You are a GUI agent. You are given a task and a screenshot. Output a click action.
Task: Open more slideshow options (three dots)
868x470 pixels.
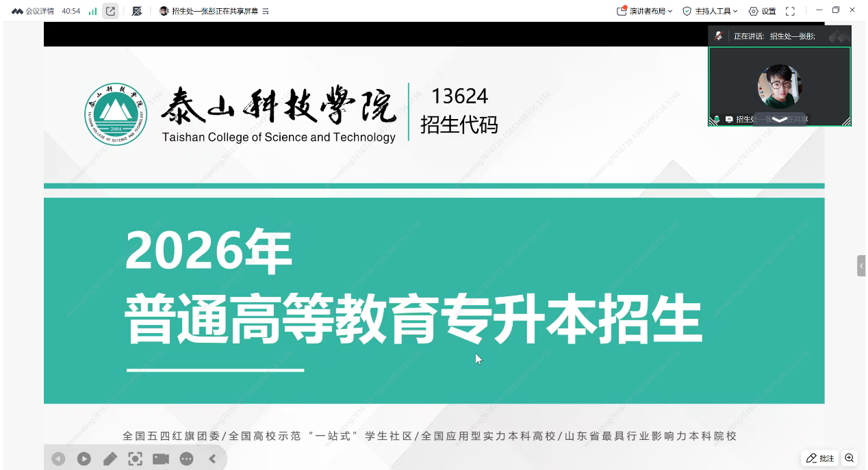click(186, 459)
